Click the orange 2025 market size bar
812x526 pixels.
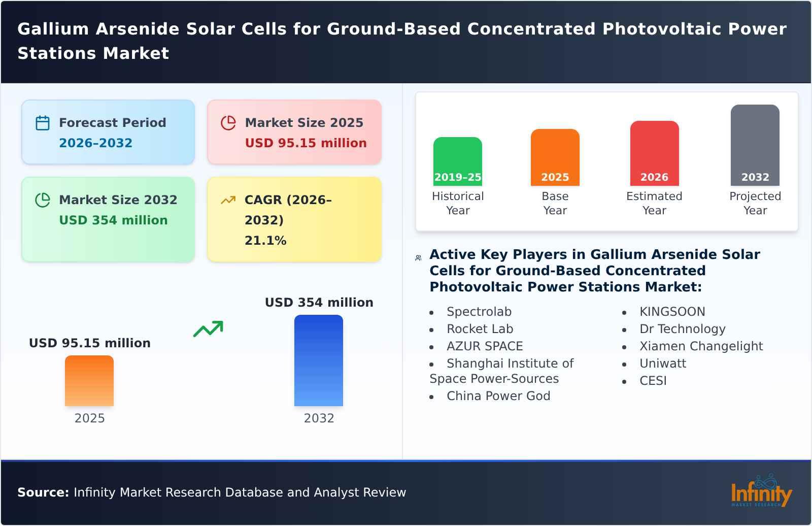(x=89, y=381)
